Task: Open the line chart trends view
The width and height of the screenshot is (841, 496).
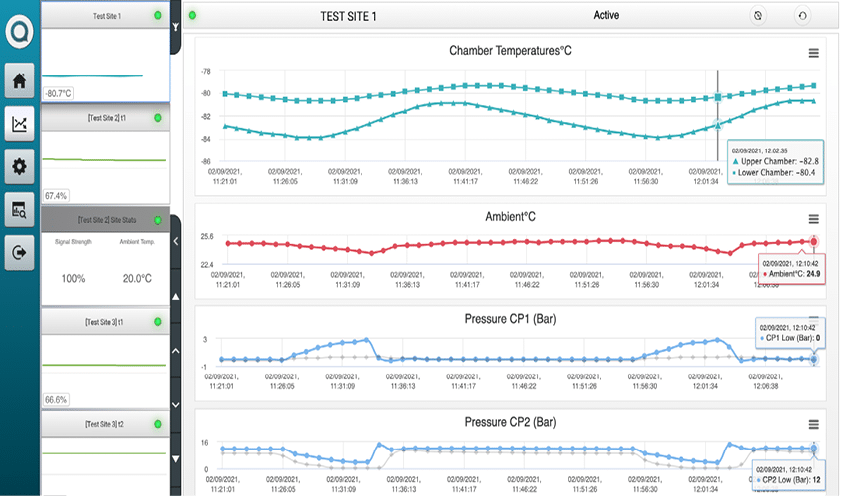Action: click(19, 124)
